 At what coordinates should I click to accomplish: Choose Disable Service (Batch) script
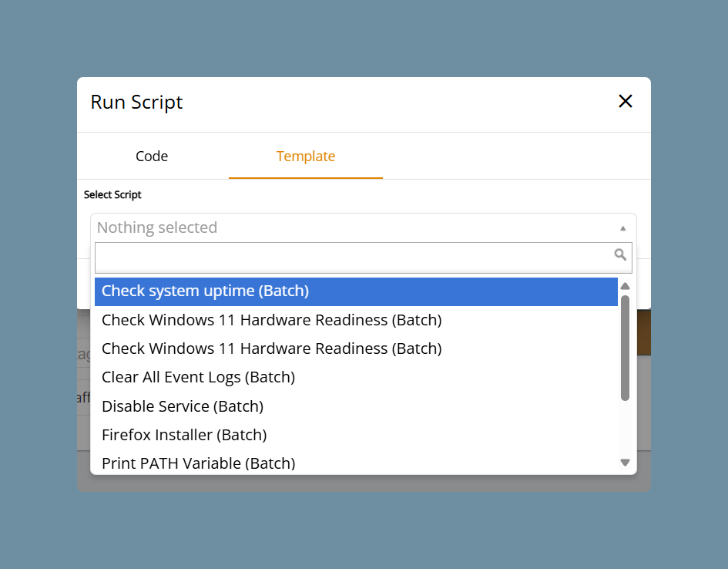coord(356,406)
